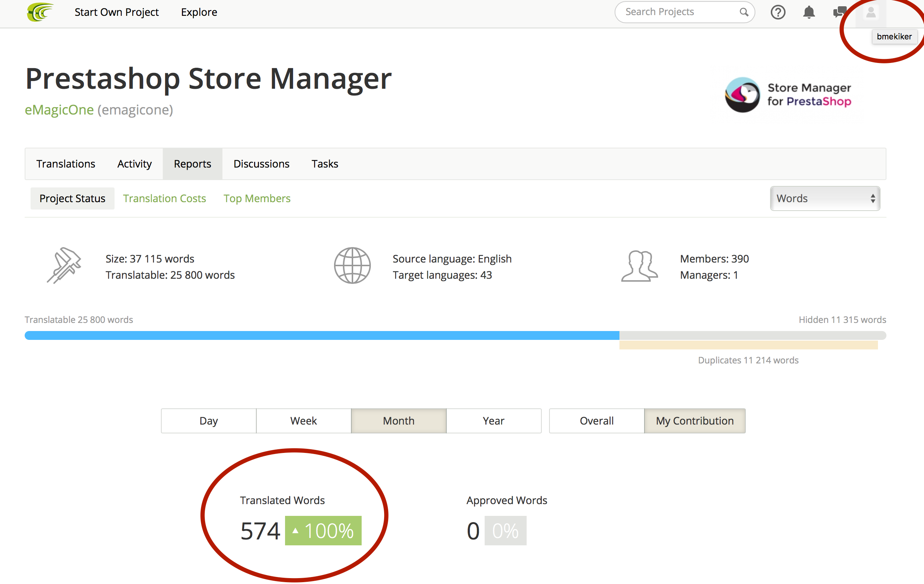Switch to My Contribution statistics
924x584 pixels.
pos(695,421)
